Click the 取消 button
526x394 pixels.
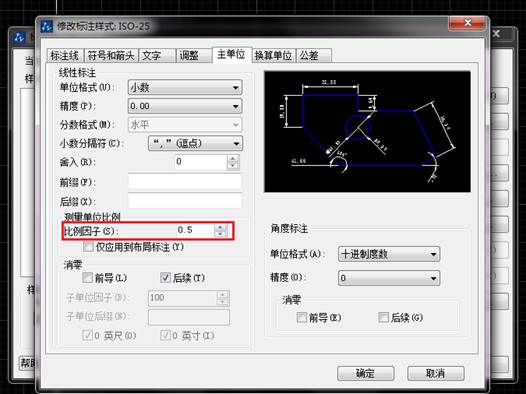436,373
